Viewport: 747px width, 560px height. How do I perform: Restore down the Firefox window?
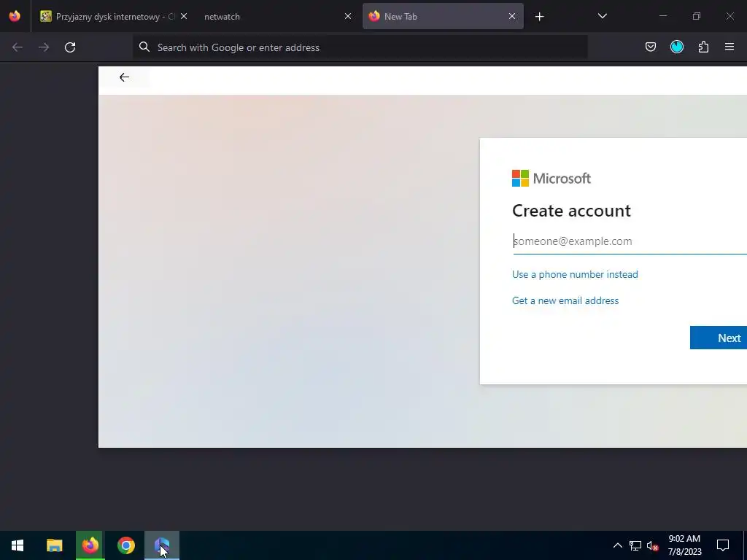pos(697,16)
